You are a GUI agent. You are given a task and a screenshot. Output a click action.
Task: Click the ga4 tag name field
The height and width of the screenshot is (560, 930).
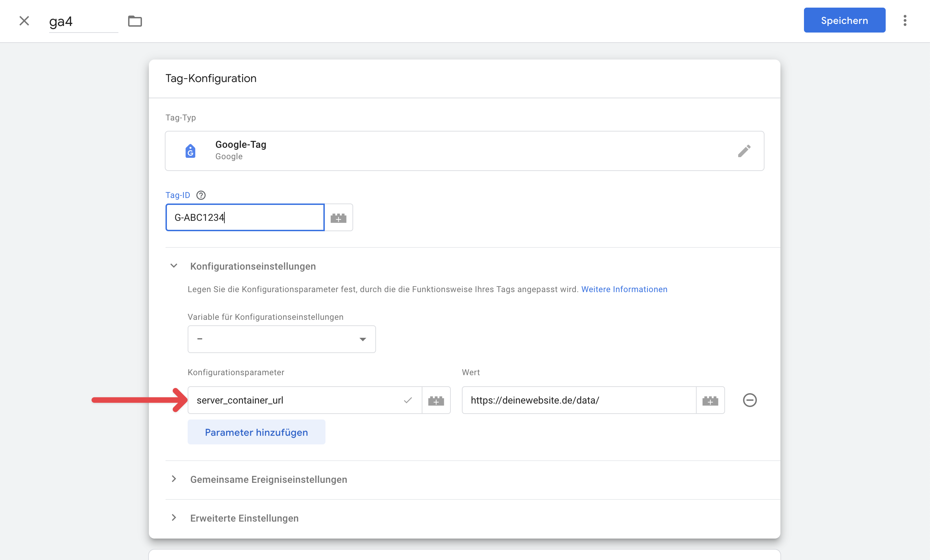click(x=83, y=21)
